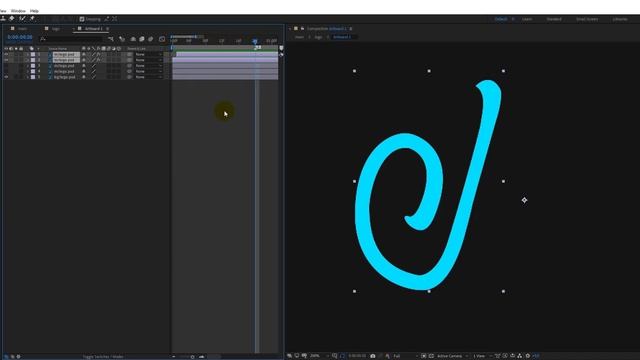Image resolution: width=640 pixels, height=360 pixels.
Task: Click the label color of layer 4
Action: 33,71
